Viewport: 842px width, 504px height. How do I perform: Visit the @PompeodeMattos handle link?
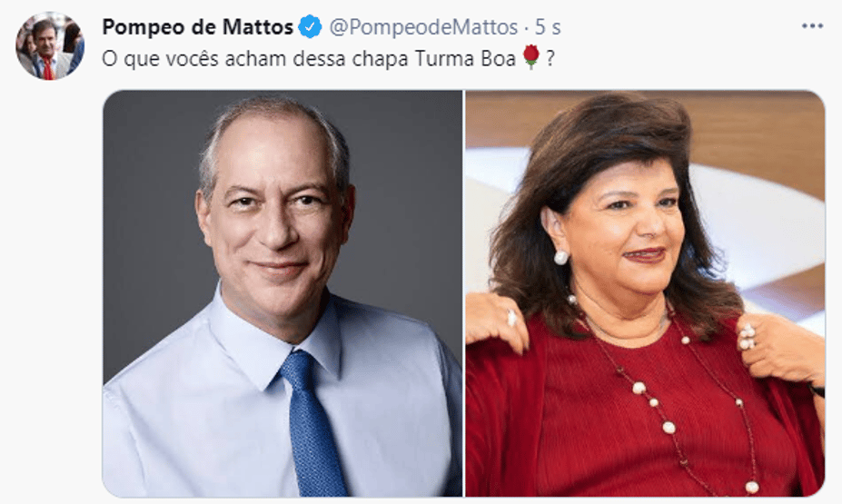pos(423,27)
